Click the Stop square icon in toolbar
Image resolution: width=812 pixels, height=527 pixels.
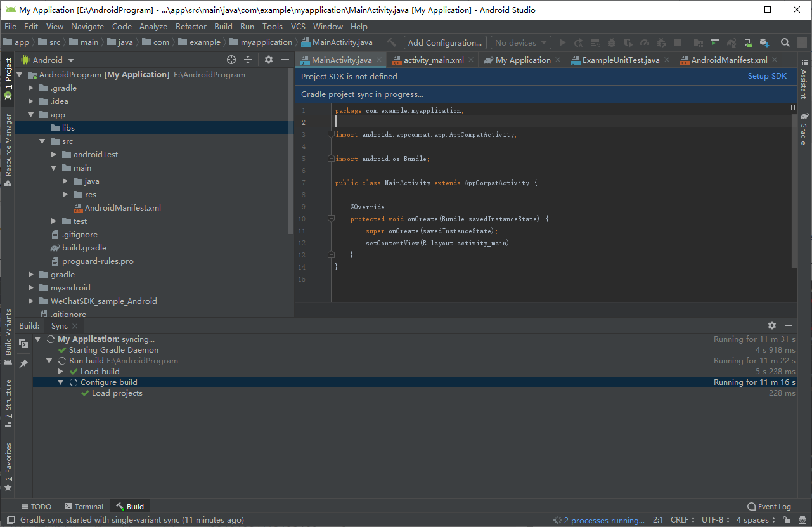tap(678, 42)
